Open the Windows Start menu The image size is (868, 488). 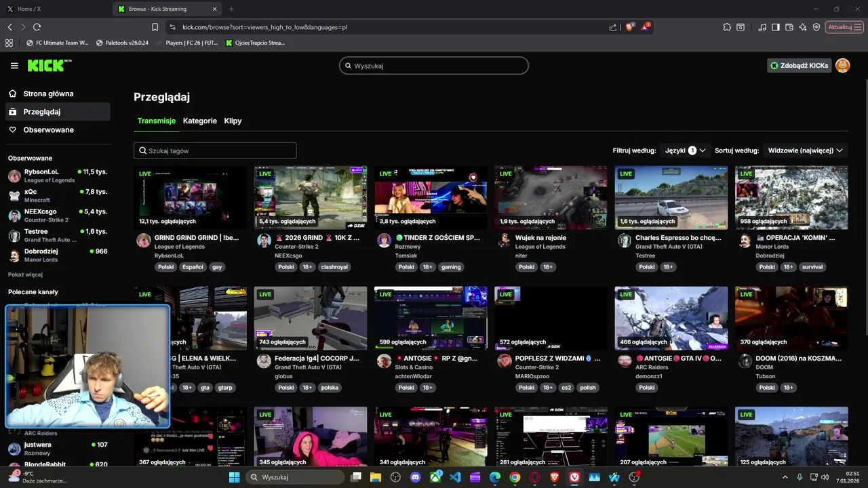(234, 477)
